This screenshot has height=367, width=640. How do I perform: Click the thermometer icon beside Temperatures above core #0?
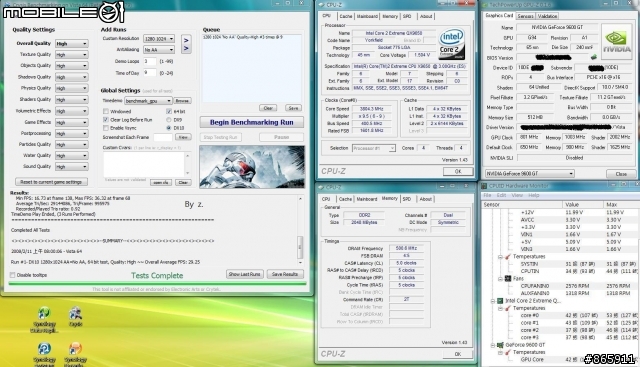(508, 308)
